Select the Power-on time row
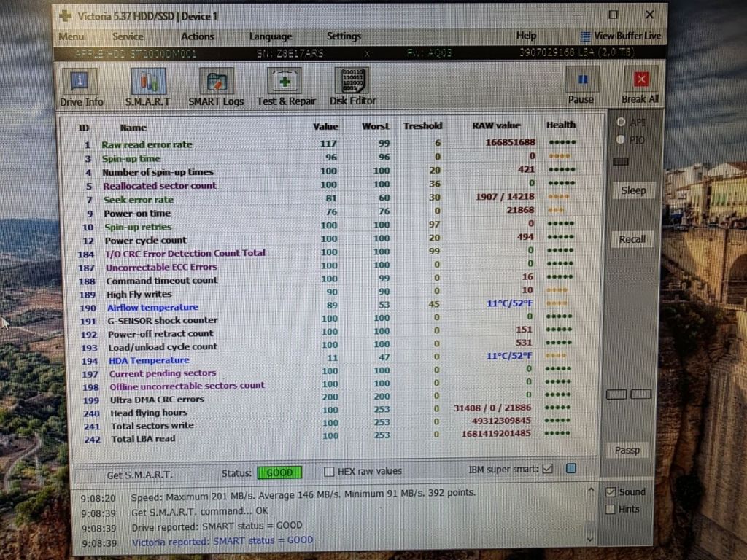Viewport: 747px width, 560px height. pyautogui.click(x=328, y=212)
